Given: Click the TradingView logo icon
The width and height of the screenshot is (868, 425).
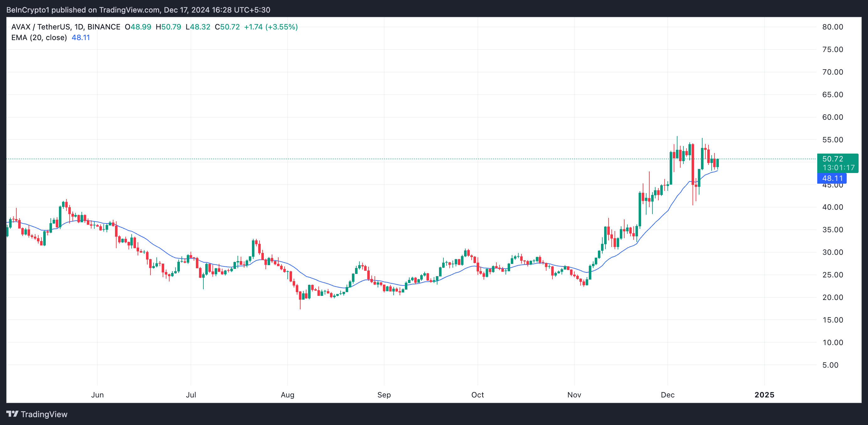Looking at the screenshot, I should tap(12, 413).
